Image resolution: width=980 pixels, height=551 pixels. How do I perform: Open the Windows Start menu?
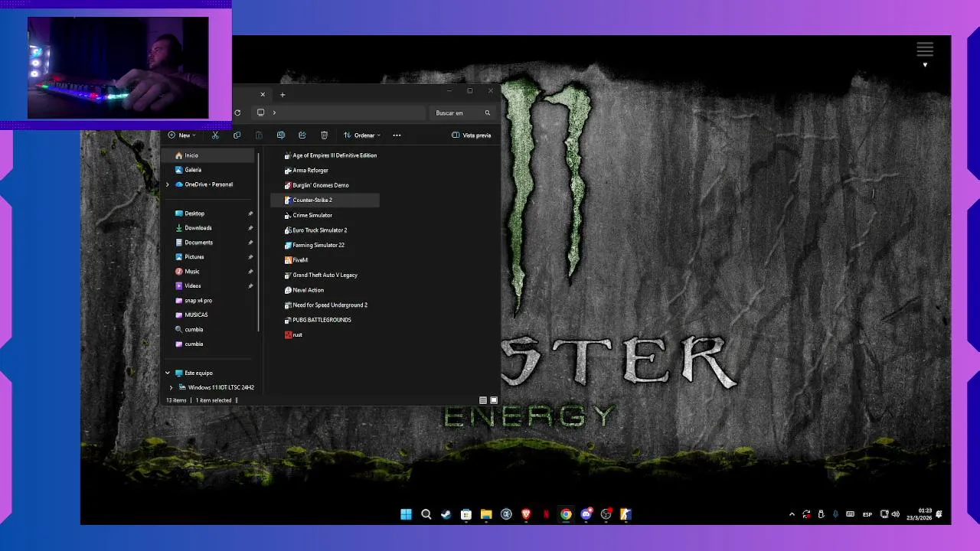pyautogui.click(x=407, y=514)
